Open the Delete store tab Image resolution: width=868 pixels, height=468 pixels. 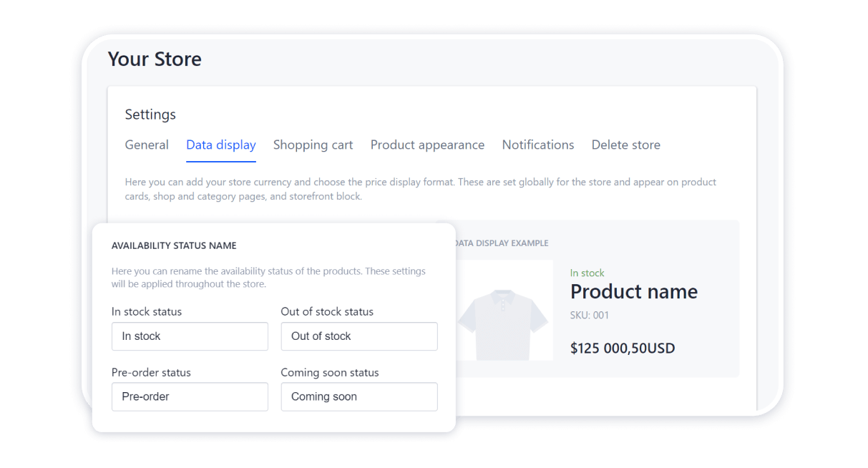(625, 145)
